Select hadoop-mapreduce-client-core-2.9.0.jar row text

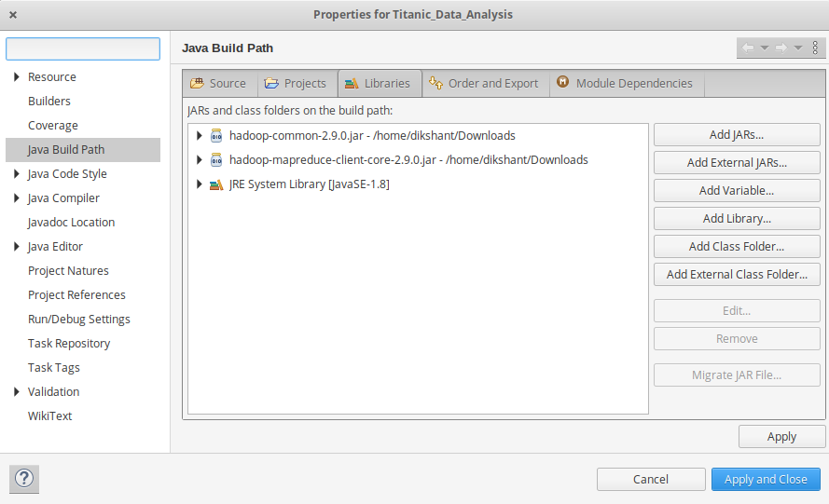click(x=408, y=160)
